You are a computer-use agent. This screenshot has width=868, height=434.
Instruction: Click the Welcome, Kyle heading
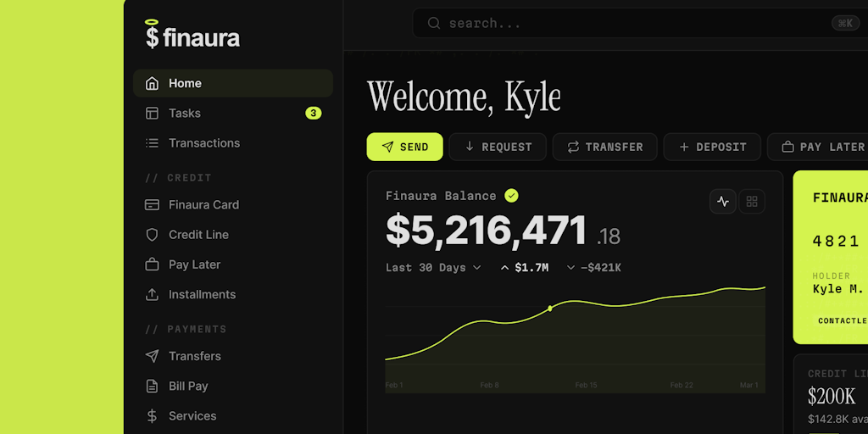click(x=464, y=98)
